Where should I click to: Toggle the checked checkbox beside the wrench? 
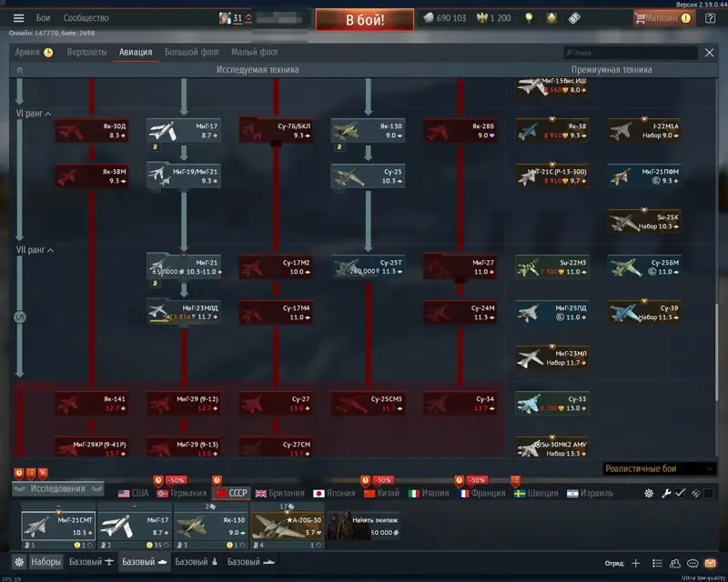tap(680, 494)
